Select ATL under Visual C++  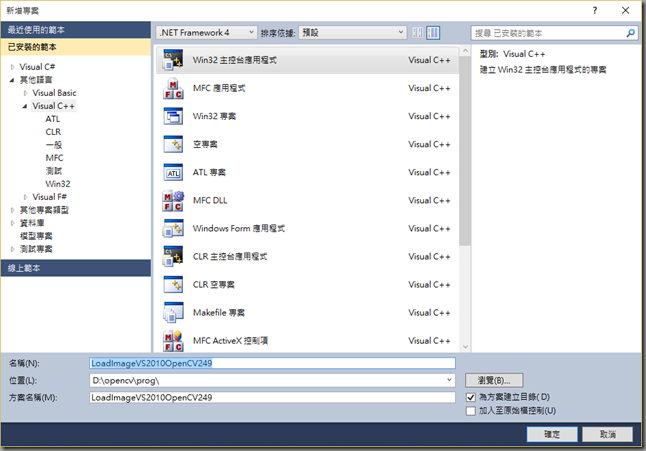tap(53, 119)
